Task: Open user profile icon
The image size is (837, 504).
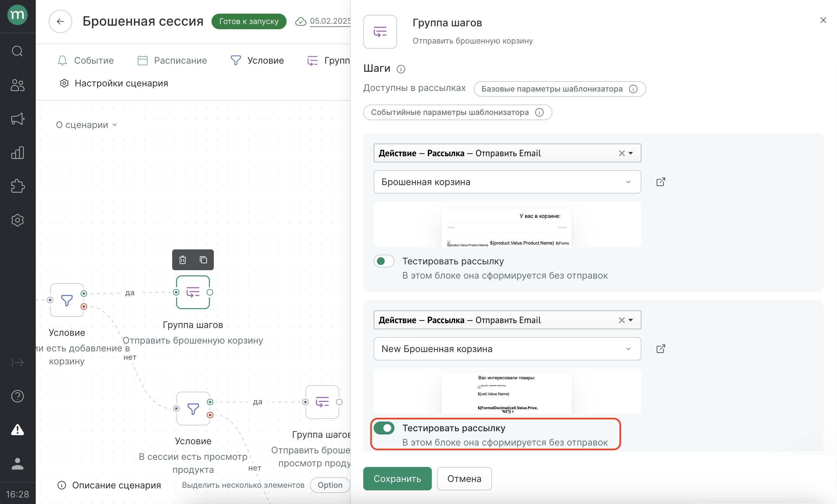Action: [17, 464]
